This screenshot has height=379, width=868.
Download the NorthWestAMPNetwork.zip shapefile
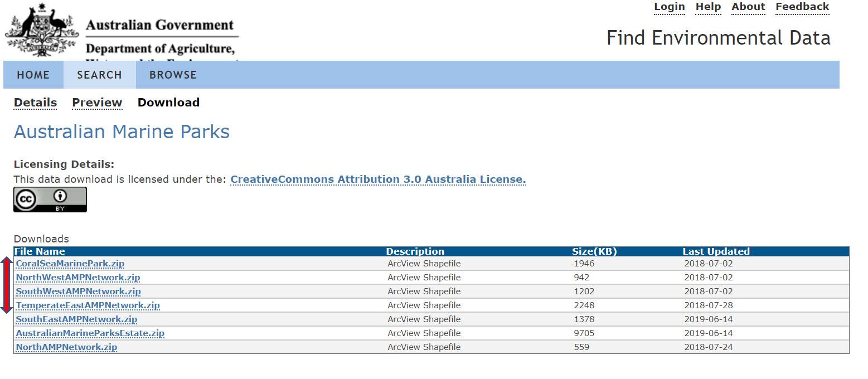(x=77, y=277)
